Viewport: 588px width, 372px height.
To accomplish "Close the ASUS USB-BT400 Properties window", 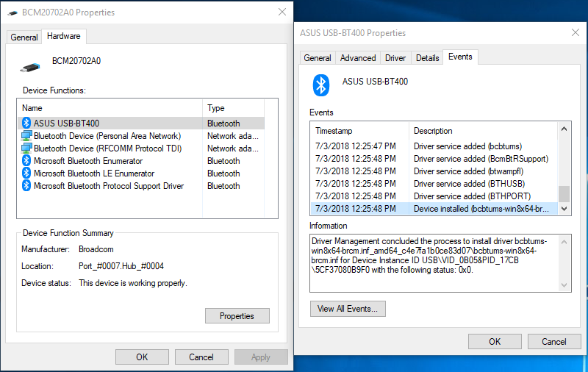I will tap(576, 32).
